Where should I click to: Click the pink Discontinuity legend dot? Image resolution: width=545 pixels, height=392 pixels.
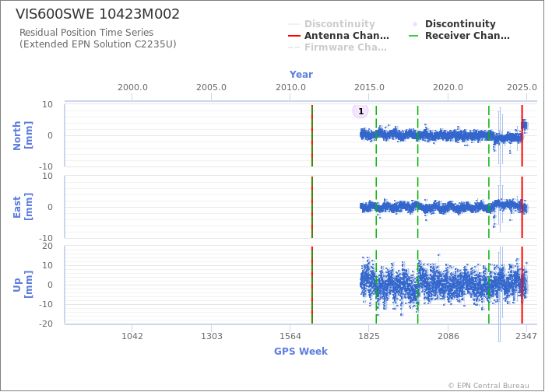coord(415,24)
